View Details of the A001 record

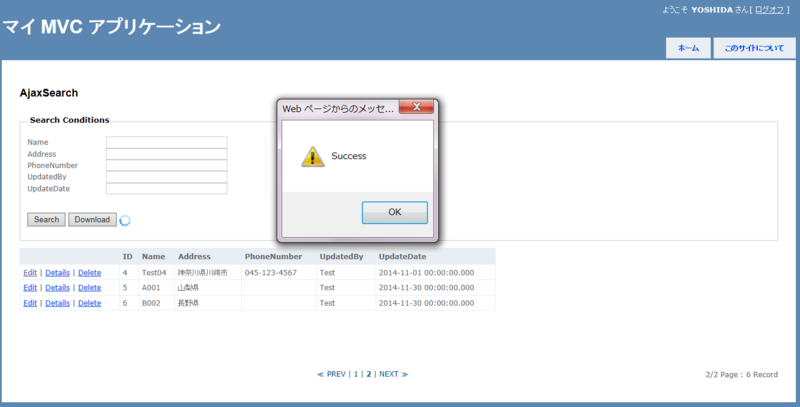(x=58, y=288)
